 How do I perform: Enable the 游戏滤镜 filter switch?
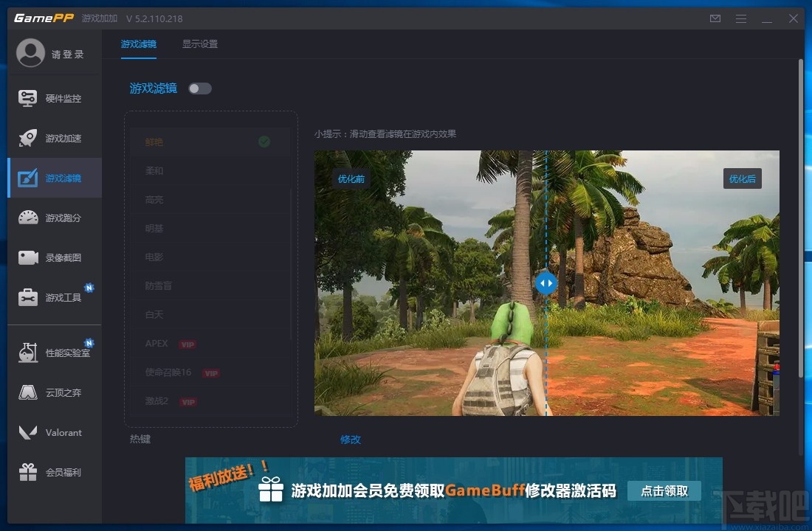point(199,87)
